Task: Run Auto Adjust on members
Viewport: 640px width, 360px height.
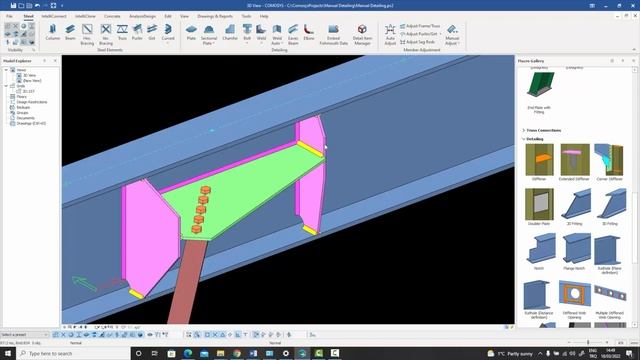Action: point(390,34)
